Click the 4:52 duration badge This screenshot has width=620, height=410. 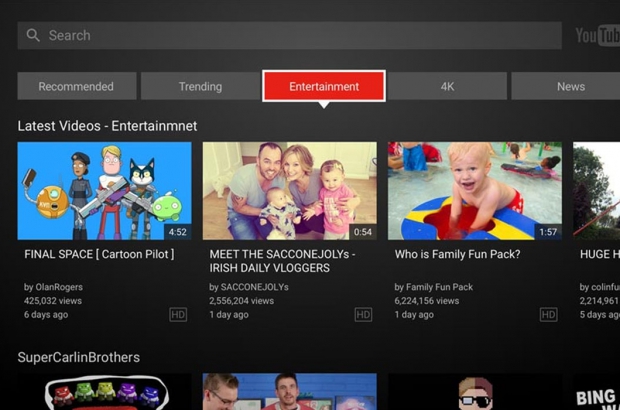click(x=177, y=232)
